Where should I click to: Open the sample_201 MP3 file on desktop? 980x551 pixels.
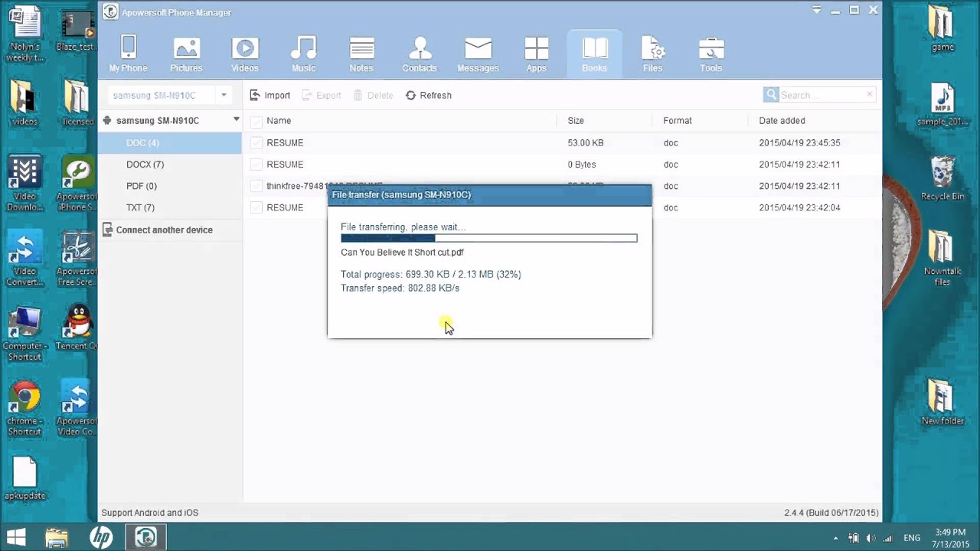pos(942,106)
